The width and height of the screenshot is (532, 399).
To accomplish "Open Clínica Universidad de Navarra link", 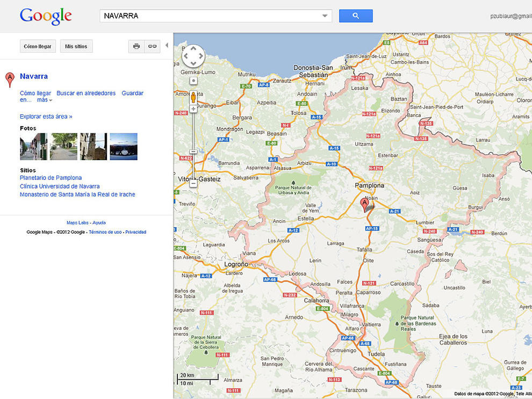I will tap(60, 186).
